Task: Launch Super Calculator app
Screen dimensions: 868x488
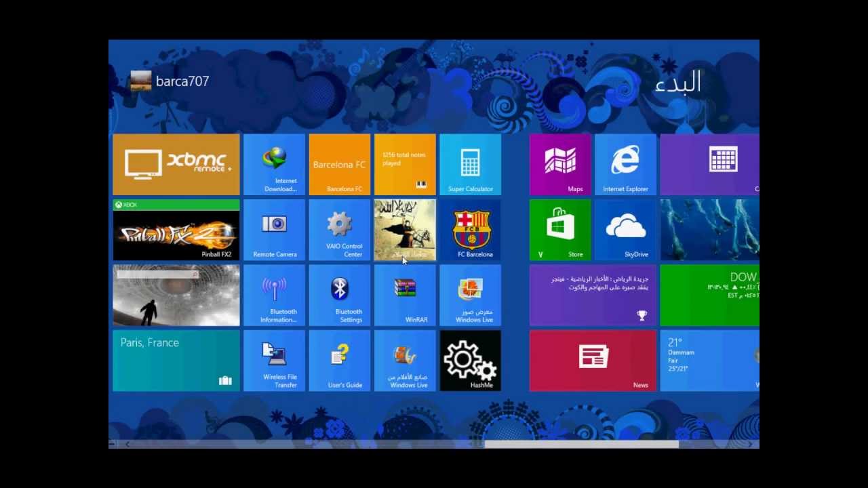Action: pyautogui.click(x=471, y=165)
